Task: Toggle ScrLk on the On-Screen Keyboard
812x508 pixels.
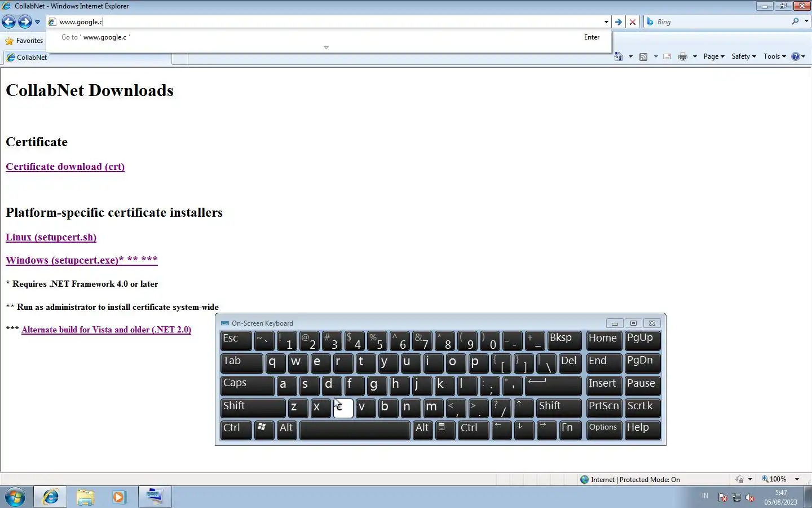Action: (642, 408)
